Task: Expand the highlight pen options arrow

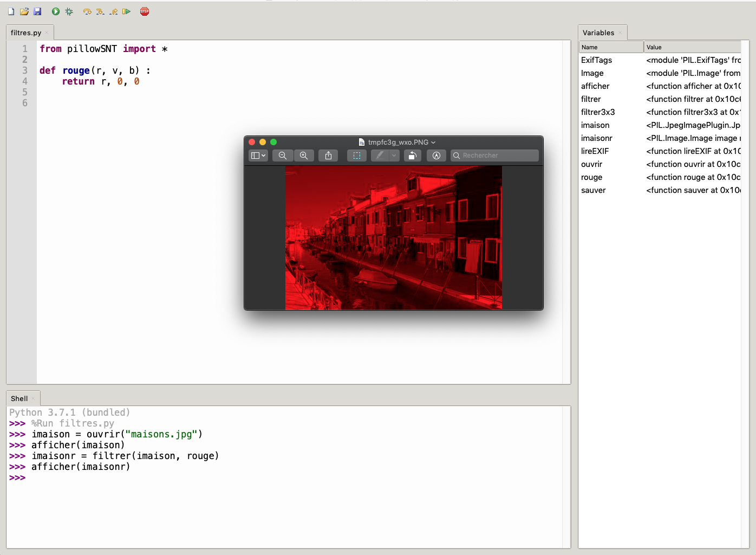Action: click(x=394, y=156)
